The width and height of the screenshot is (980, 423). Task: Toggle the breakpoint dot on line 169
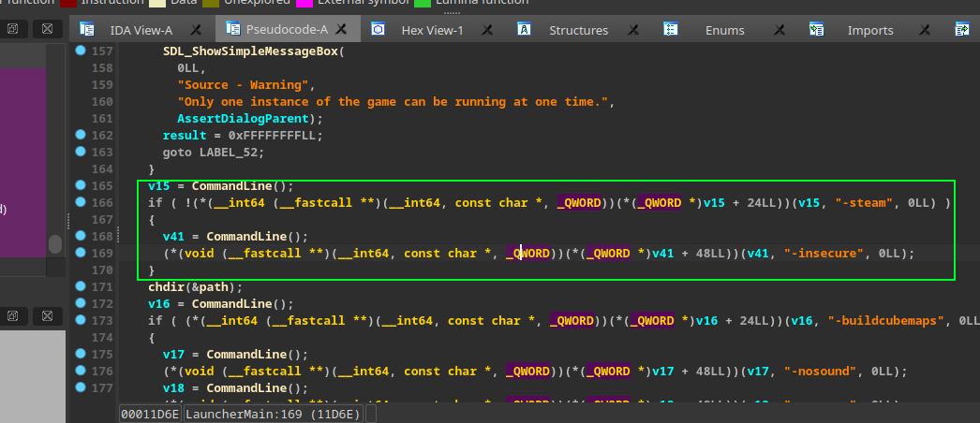click(81, 253)
